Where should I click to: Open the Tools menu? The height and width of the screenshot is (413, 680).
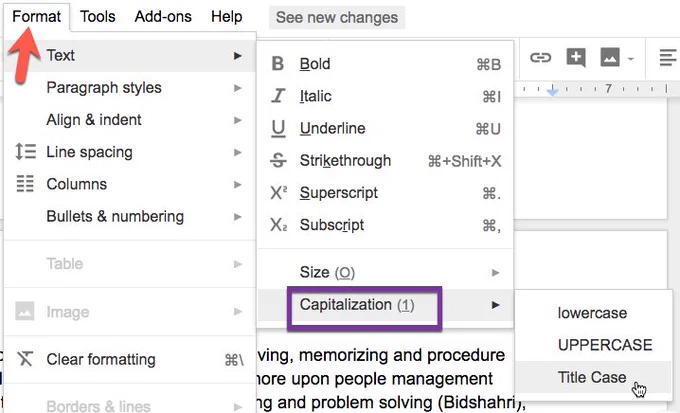tap(98, 16)
